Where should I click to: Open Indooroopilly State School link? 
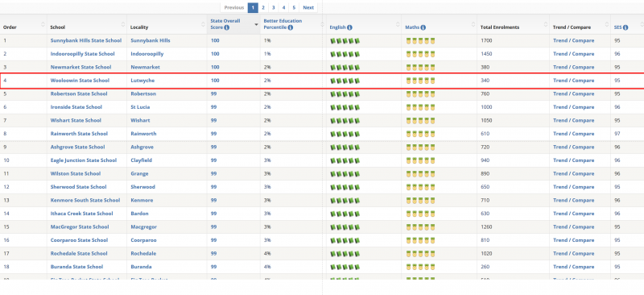point(83,54)
